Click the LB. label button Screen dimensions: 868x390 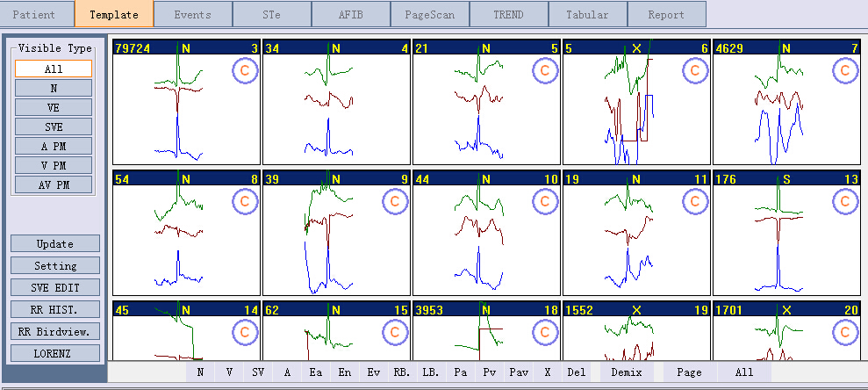pos(431,372)
